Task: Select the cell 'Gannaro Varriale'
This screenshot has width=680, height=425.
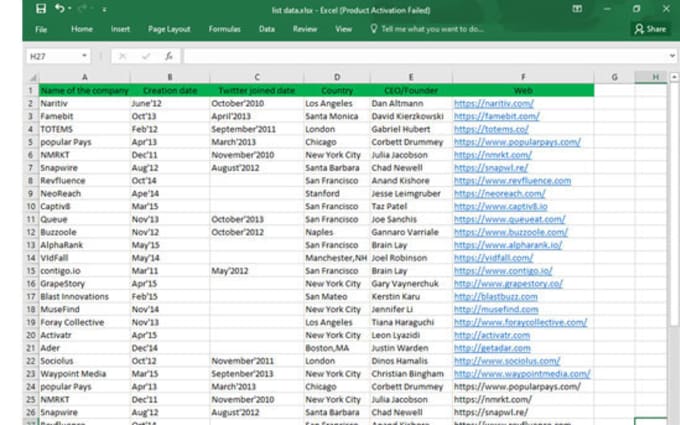Action: (411, 232)
